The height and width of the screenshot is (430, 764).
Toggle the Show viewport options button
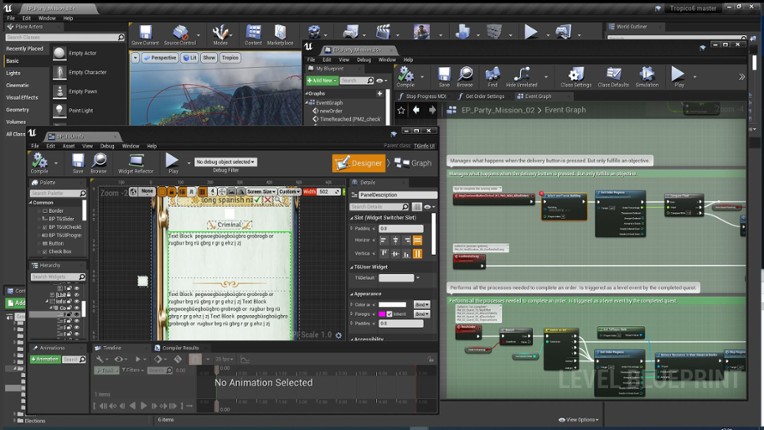pyautogui.click(x=209, y=58)
